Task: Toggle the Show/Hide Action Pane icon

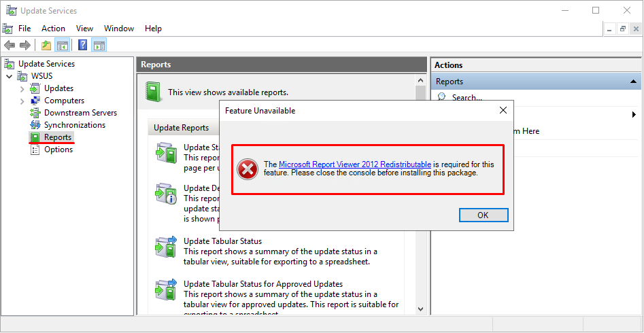Action: tap(99, 45)
